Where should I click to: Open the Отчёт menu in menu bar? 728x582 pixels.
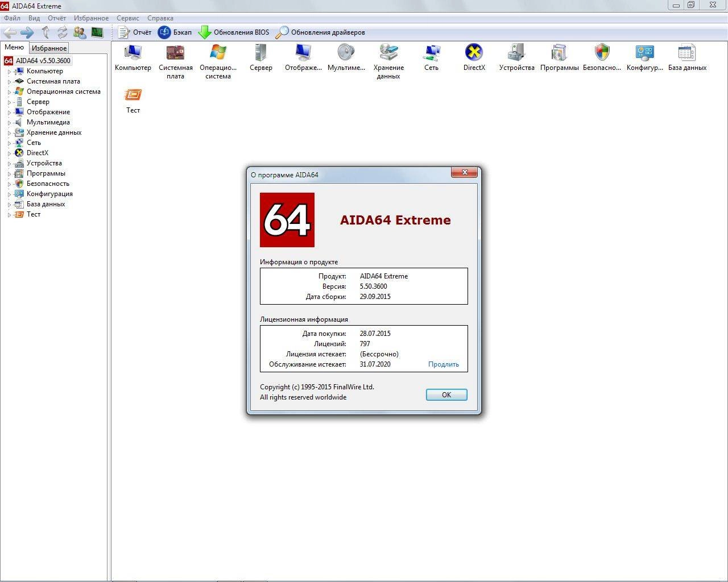click(x=57, y=18)
